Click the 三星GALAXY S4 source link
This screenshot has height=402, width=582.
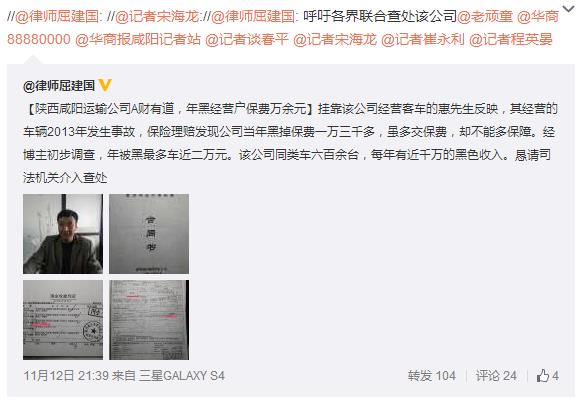[x=182, y=376]
